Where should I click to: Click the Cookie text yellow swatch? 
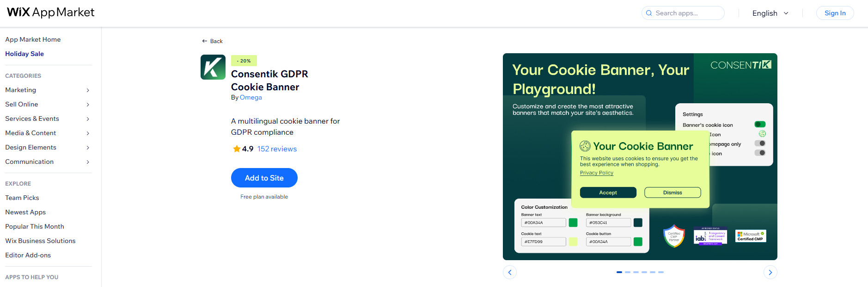click(573, 242)
